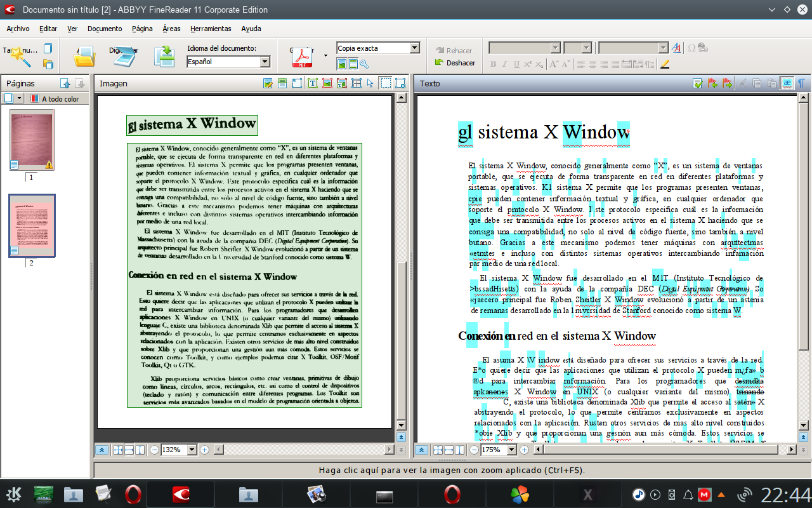Click the Deshacer undo button
The height and width of the screenshot is (508, 812).
click(455, 63)
